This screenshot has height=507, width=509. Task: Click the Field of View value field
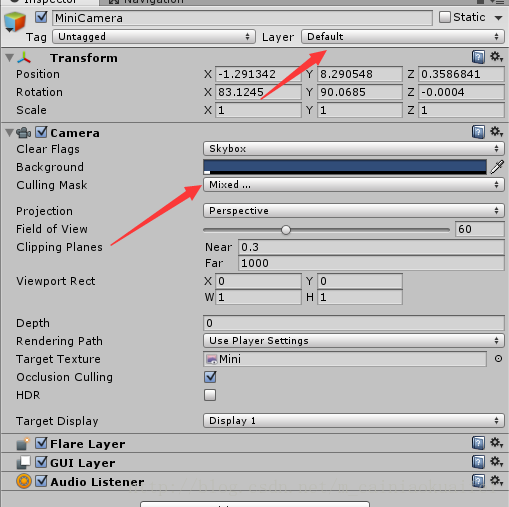point(479,229)
